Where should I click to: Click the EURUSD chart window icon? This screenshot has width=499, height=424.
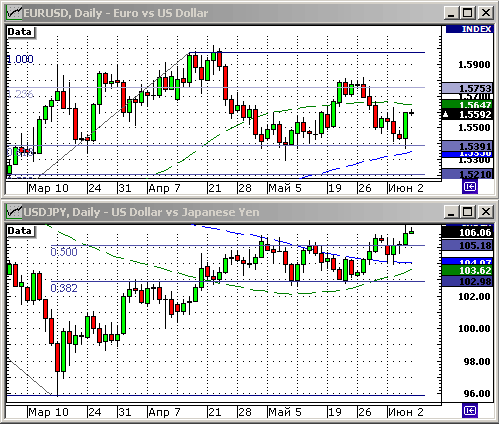coord(14,13)
